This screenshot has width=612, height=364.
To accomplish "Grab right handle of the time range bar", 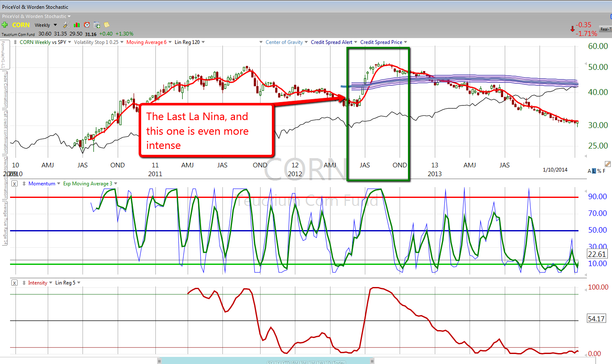I will pos(372,361).
